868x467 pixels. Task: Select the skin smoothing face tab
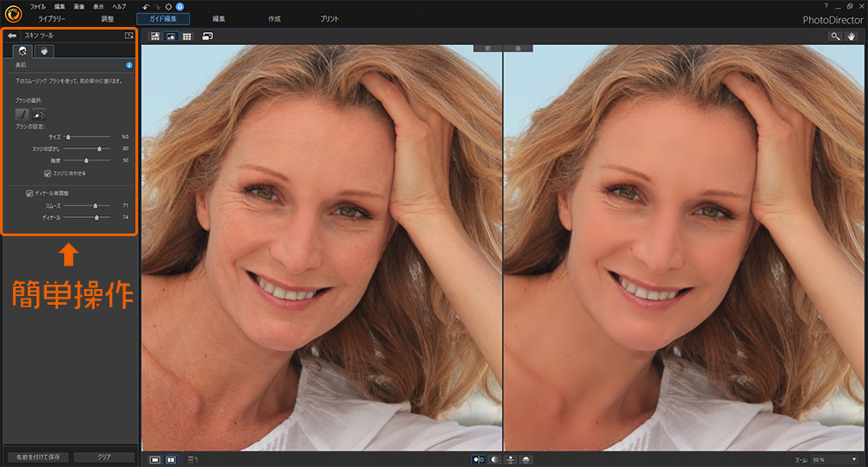[x=23, y=51]
